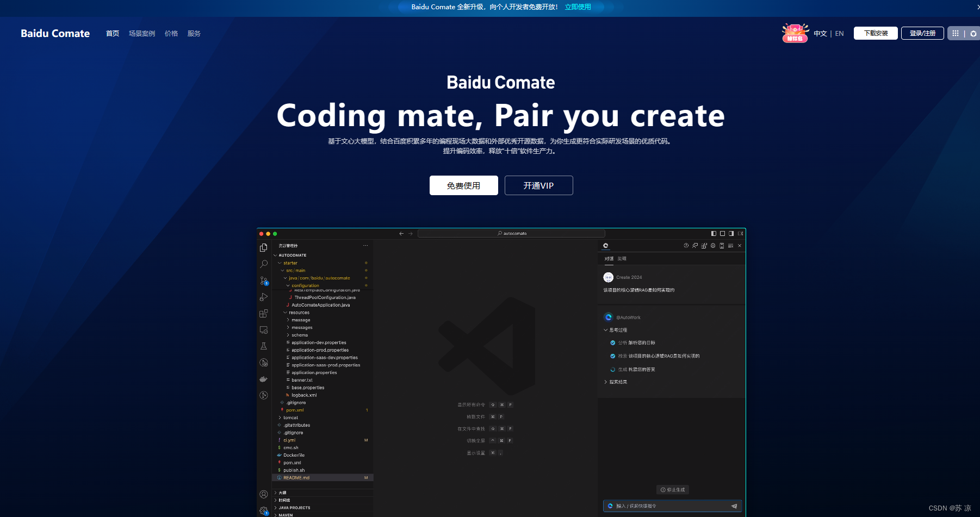Open Remote Explorer icon in activity bar
This screenshot has width=980, height=517.
point(264,330)
